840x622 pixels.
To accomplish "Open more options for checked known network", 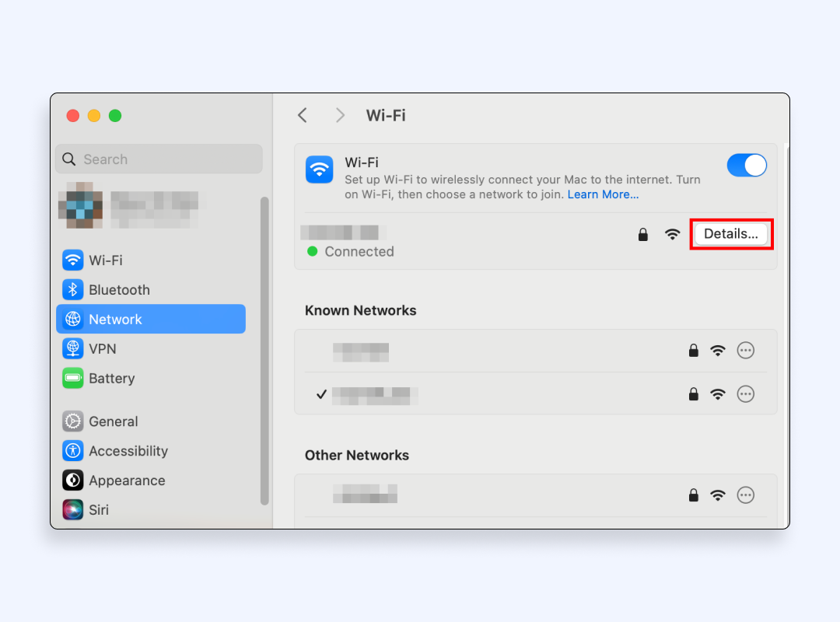I will [746, 394].
